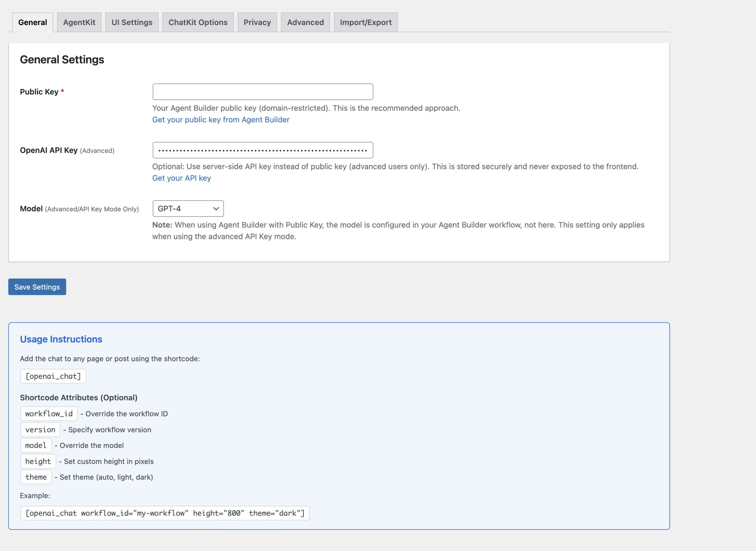
Task: Switch to the ChatKit Options tab
Action: point(198,22)
